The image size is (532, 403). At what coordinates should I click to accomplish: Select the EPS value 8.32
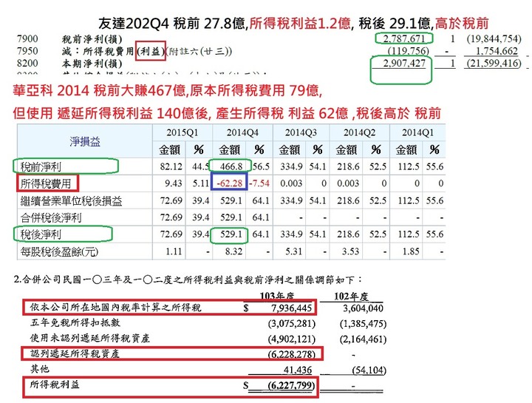pos(233,251)
